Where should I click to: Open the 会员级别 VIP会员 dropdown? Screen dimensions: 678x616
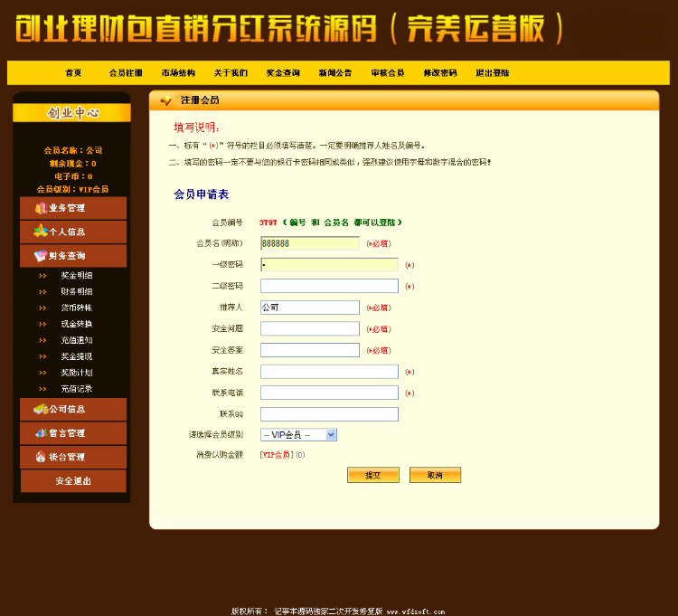pyautogui.click(x=298, y=435)
